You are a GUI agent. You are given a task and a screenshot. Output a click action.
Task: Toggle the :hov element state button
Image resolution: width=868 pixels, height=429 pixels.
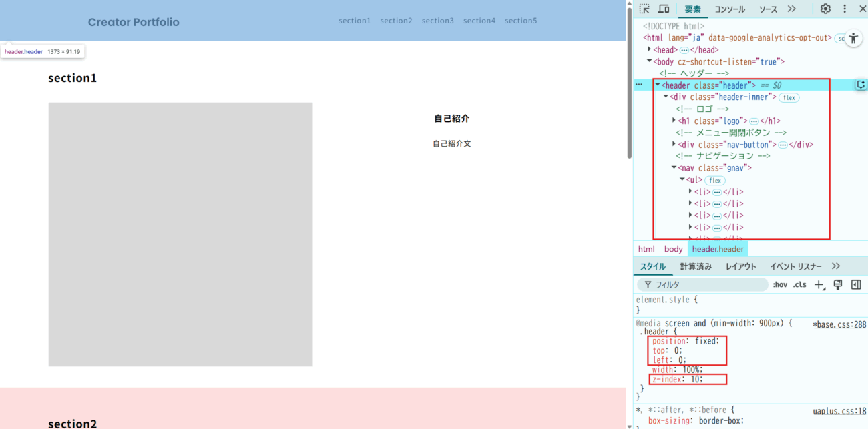coord(779,285)
